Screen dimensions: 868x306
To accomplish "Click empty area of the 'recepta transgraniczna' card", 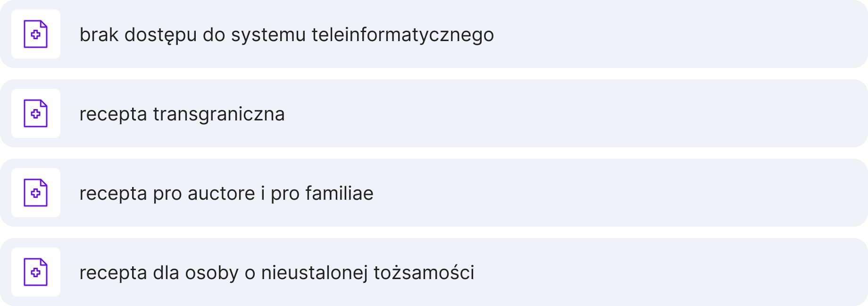I will point(576,113).
